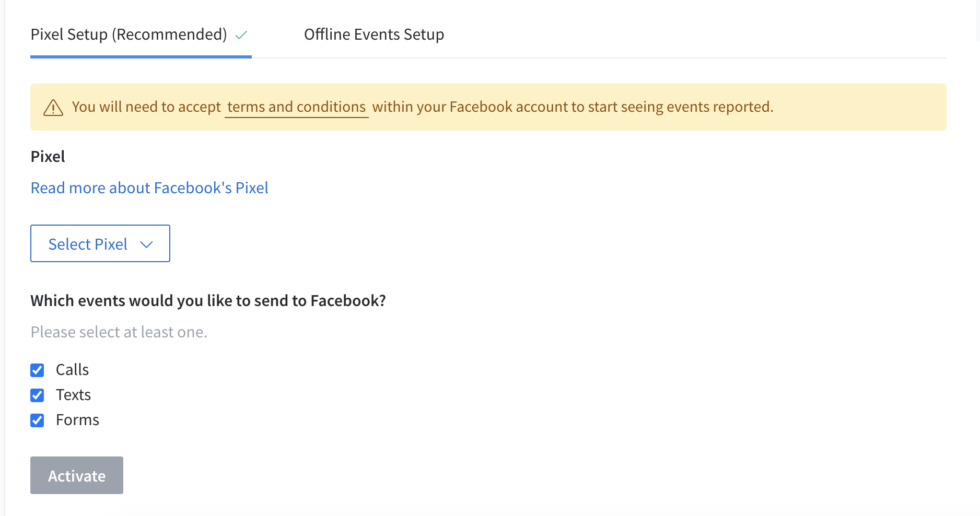Screen dimensions: 980x516
Task: Click the Activate button
Action: 77,475
